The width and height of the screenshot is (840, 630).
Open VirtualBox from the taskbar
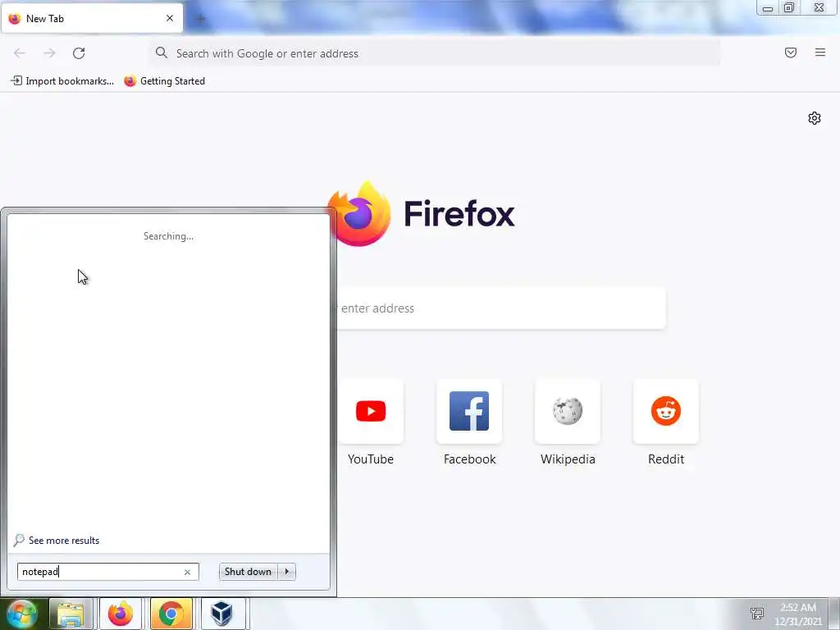tap(221, 614)
